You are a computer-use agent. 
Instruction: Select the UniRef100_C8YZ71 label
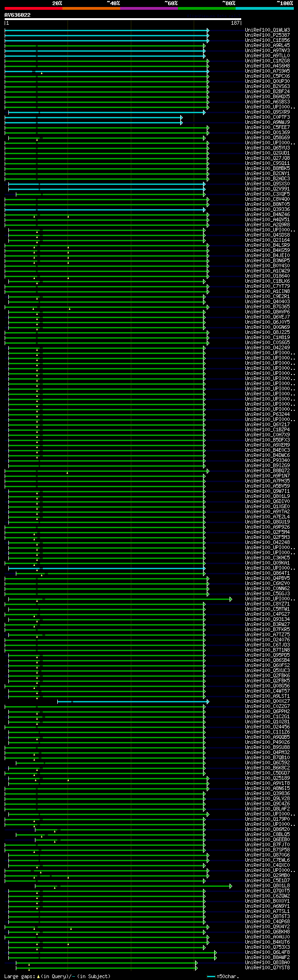268,604
